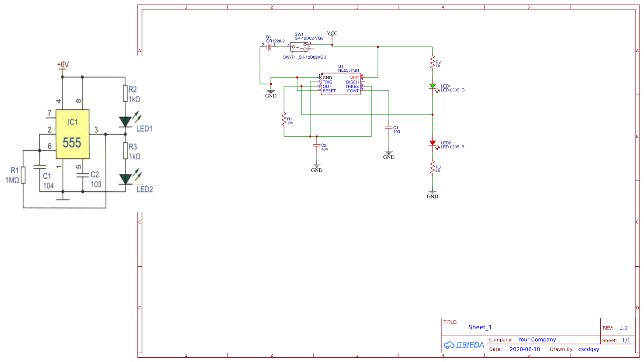Select the green LED1 diode symbol
The image size is (644, 362).
433,87
